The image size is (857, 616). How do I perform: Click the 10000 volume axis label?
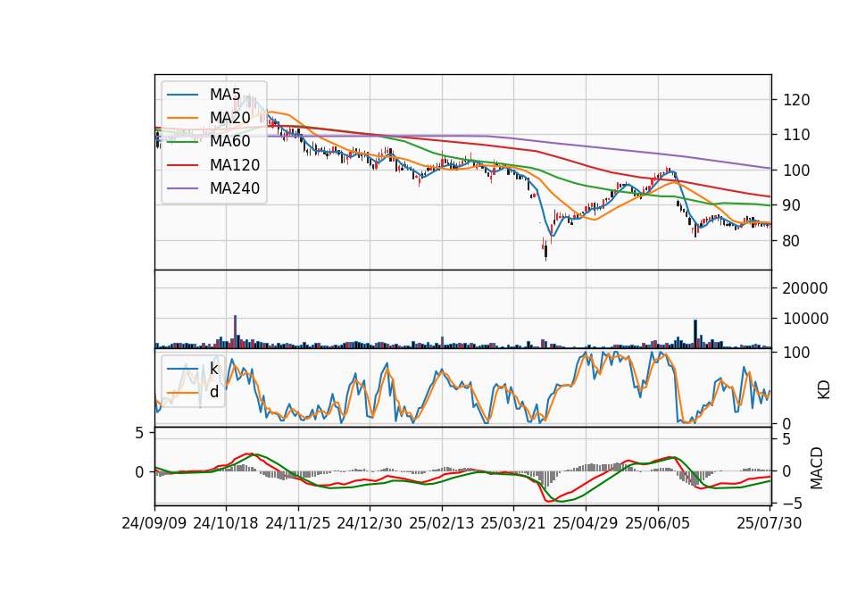(x=805, y=319)
